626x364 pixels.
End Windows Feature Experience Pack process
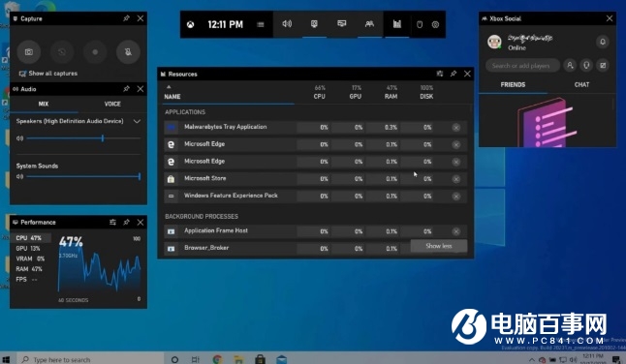[455, 197]
